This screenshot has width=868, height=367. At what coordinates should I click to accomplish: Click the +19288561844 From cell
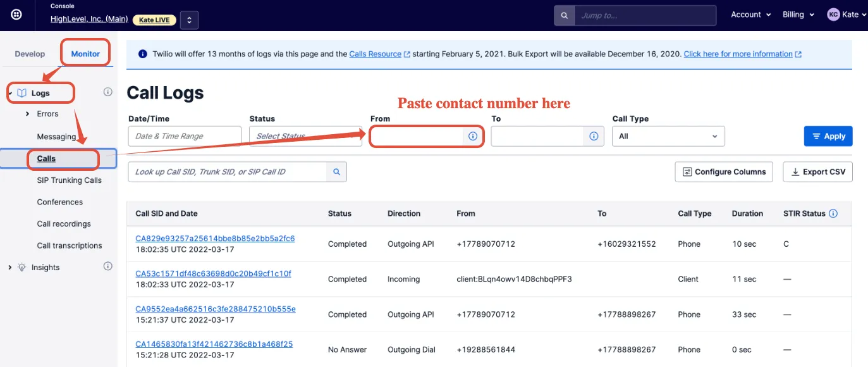coord(486,350)
